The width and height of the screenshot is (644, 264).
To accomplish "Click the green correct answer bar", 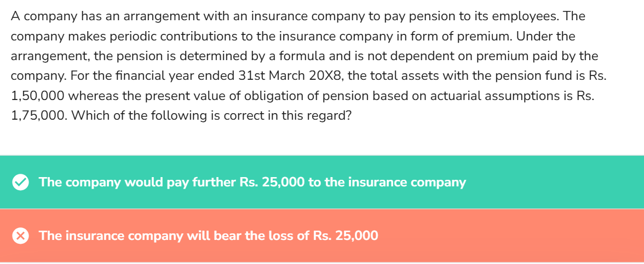I will [322, 183].
